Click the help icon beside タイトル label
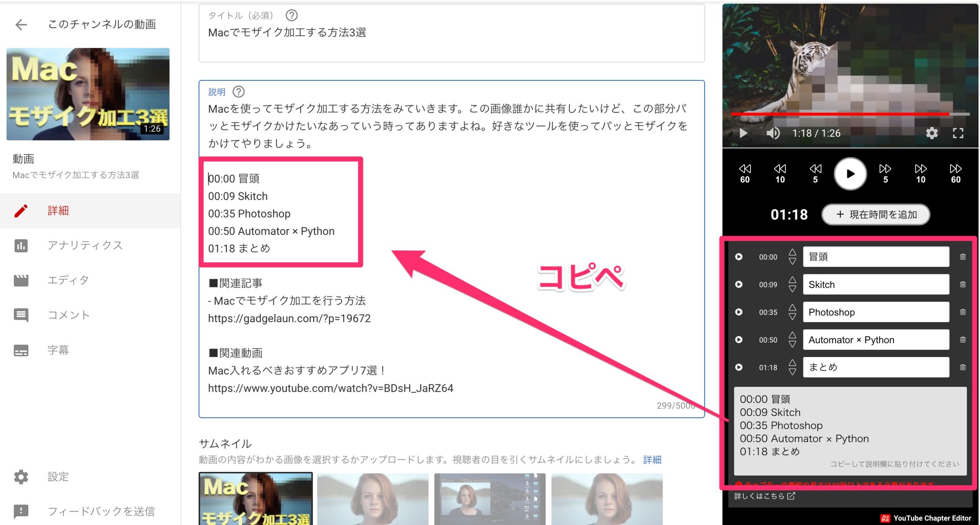Image resolution: width=980 pixels, height=525 pixels. 292,15
